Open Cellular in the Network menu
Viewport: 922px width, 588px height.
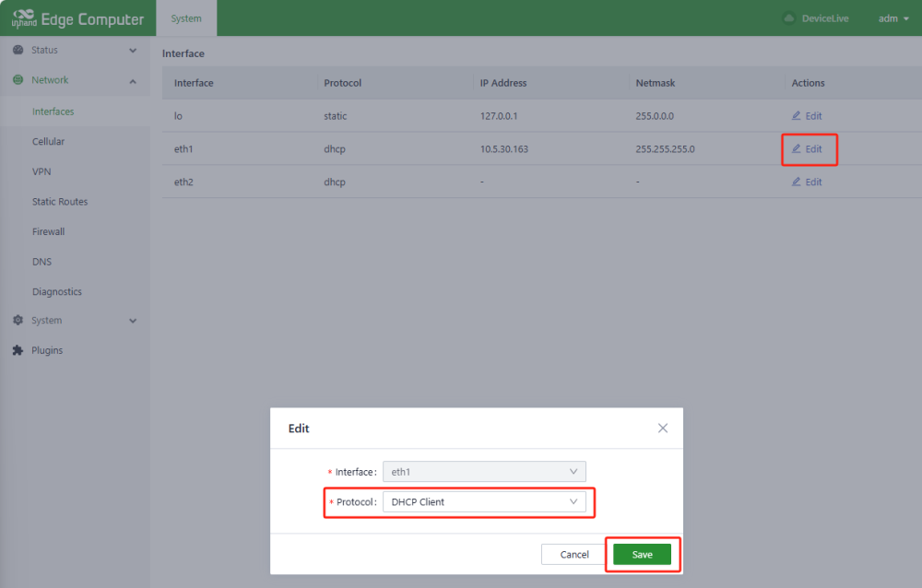48,142
